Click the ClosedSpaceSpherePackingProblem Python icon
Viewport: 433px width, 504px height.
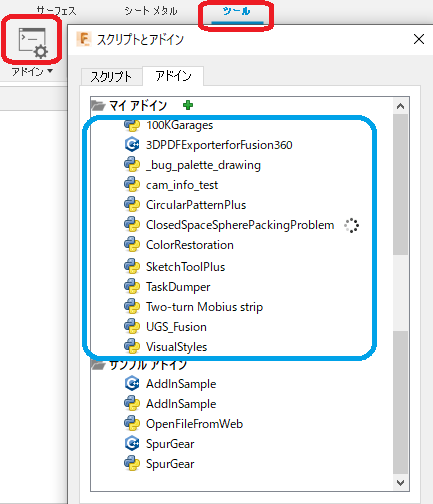132,225
